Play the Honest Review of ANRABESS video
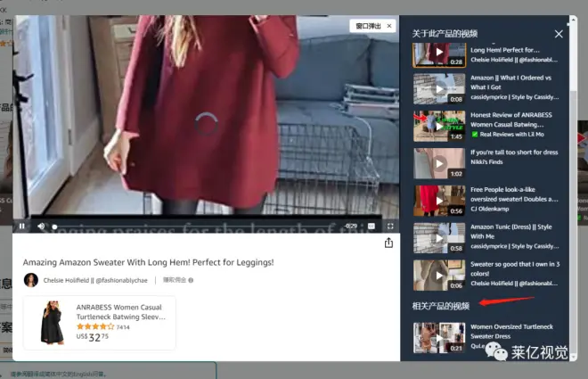This screenshot has height=379, width=588. point(439,126)
